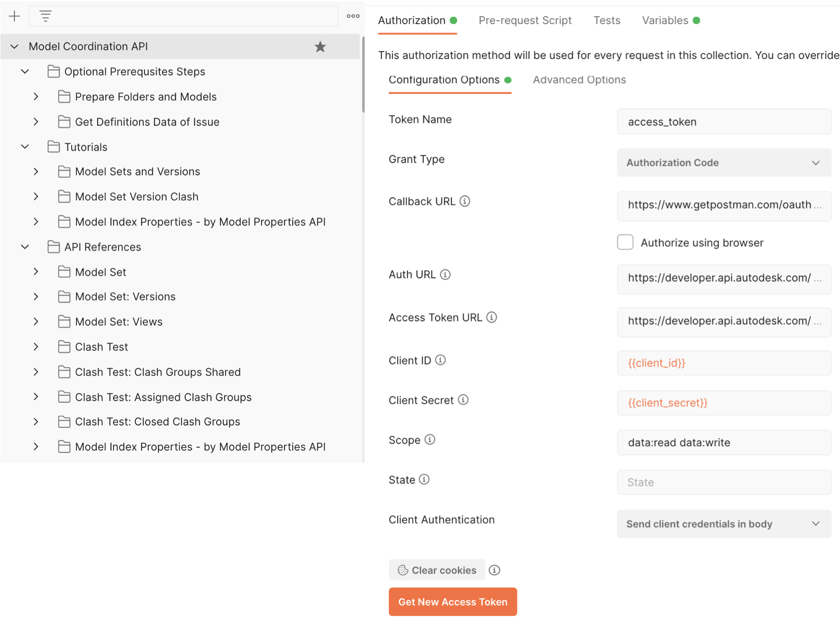Open Model Index Properties under API References
840x626 pixels.
tap(200, 446)
